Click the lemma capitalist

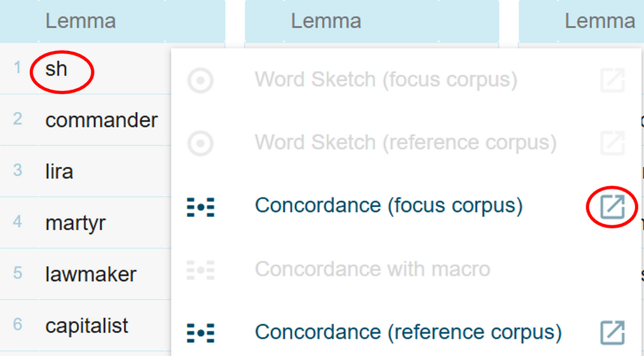coord(87,325)
